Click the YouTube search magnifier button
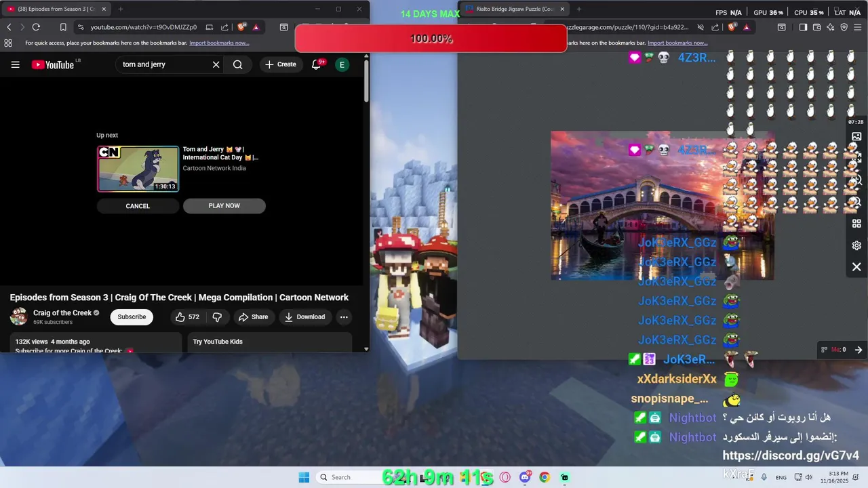 pyautogui.click(x=237, y=64)
